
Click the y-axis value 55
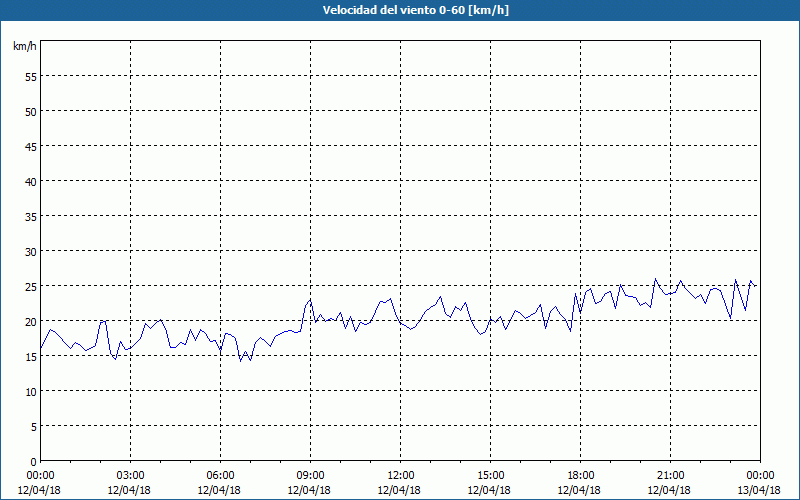[31, 77]
